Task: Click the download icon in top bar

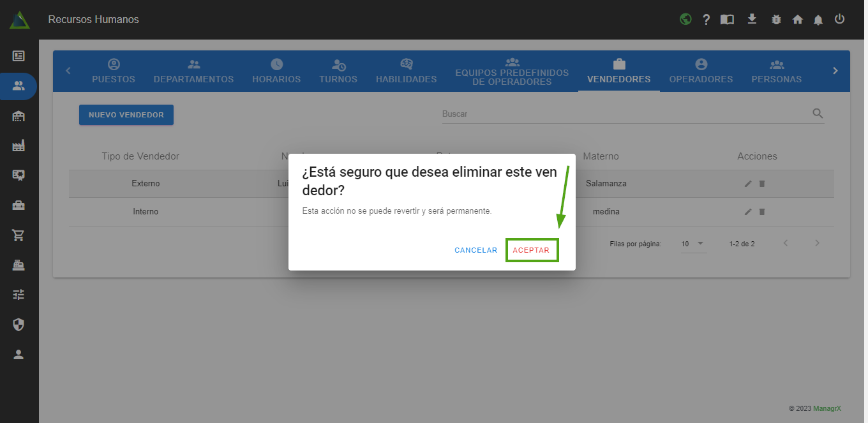Action: 752,19
